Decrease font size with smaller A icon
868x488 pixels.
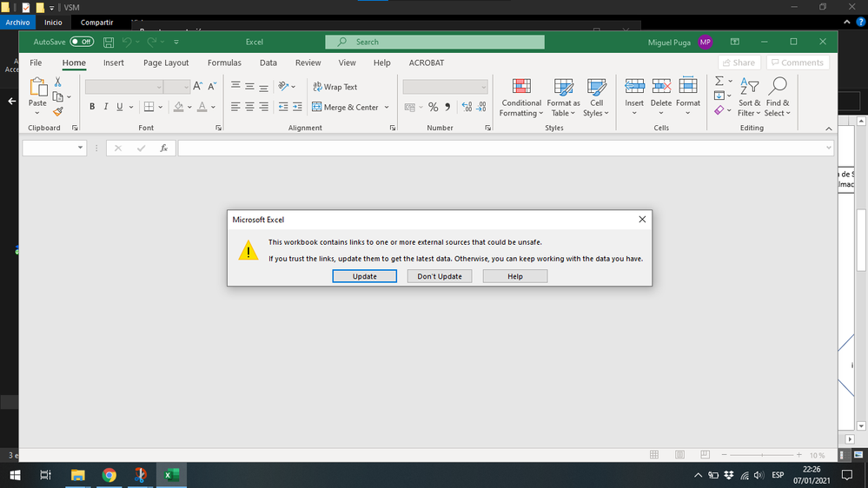[212, 86]
